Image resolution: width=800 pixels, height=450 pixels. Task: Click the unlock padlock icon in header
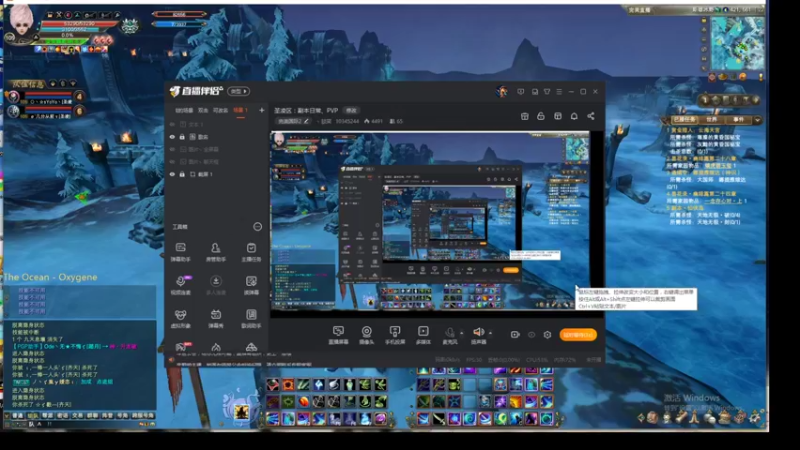541,116
